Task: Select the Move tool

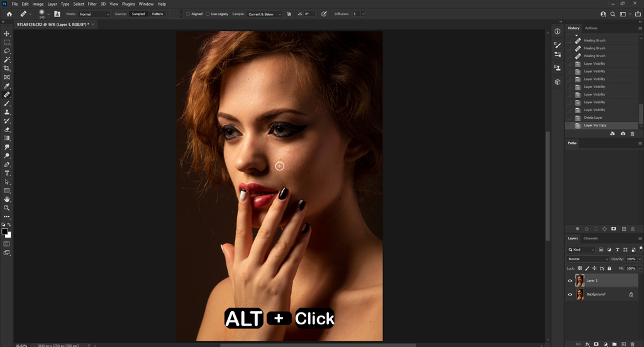Action: (6, 34)
